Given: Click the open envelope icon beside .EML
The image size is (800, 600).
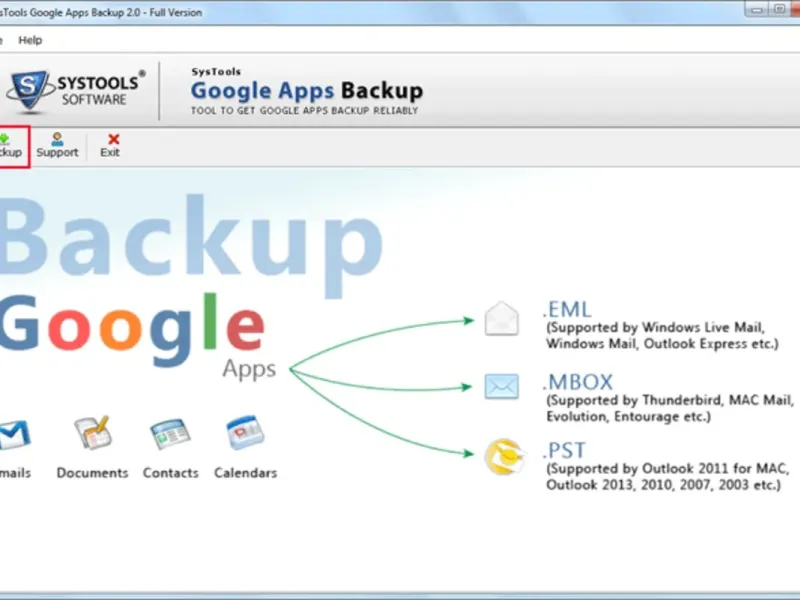Looking at the screenshot, I should tap(502, 319).
